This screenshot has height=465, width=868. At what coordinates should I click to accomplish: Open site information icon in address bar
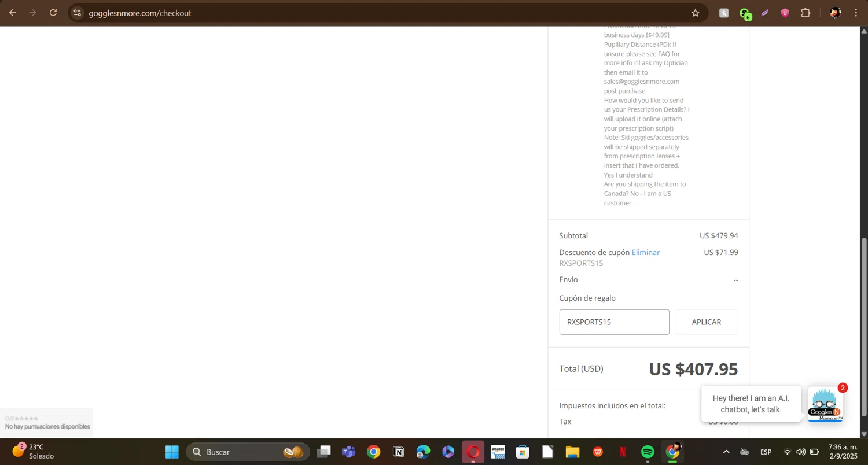pyautogui.click(x=78, y=13)
